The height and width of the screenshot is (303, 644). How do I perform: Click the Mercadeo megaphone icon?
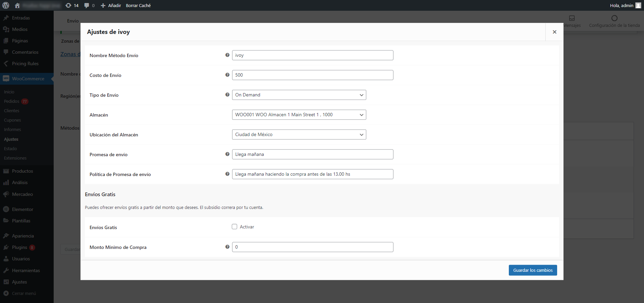(6, 194)
